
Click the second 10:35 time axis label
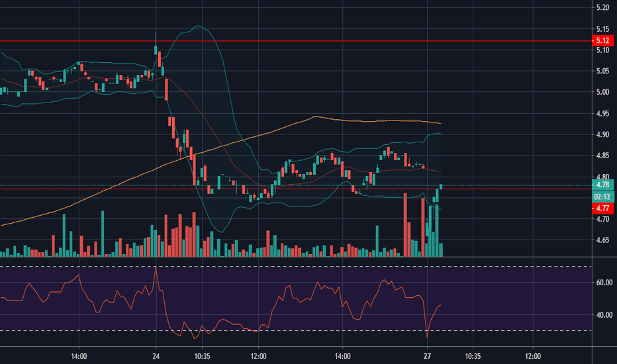click(473, 356)
